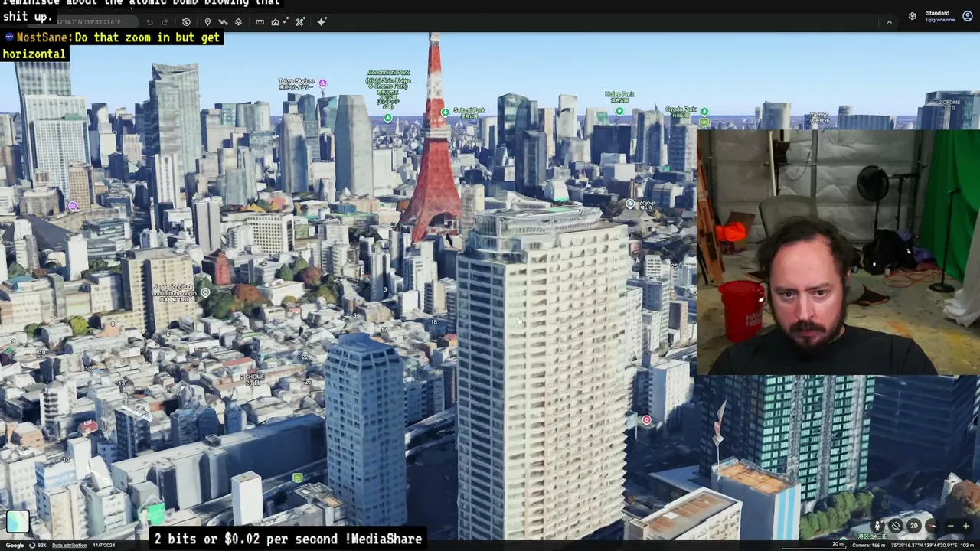Click the Zojo-ji temple marker
The image size is (980, 551).
point(630,204)
